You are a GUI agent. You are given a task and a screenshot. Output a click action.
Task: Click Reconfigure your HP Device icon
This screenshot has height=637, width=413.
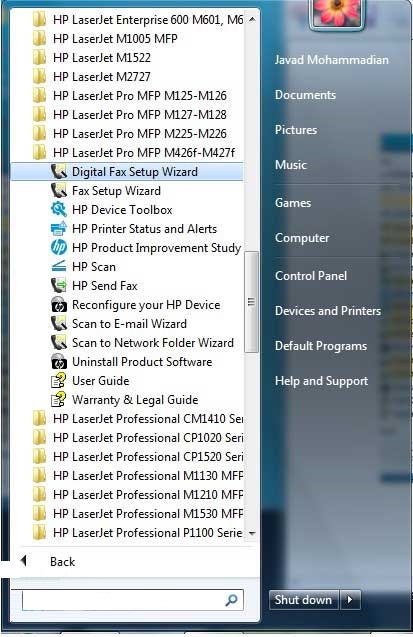(x=59, y=305)
